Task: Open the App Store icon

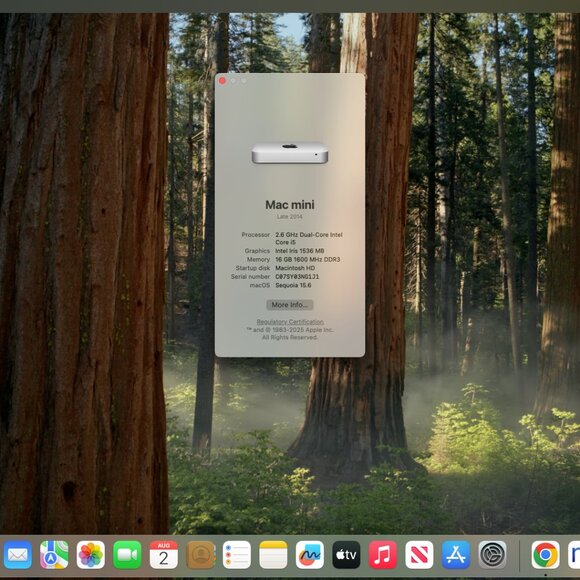Action: tap(456, 554)
